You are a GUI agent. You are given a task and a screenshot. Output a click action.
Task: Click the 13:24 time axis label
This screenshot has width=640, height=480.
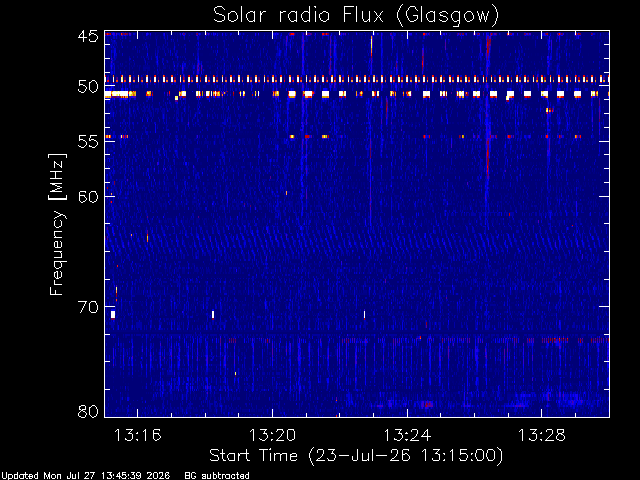pyautogui.click(x=407, y=435)
